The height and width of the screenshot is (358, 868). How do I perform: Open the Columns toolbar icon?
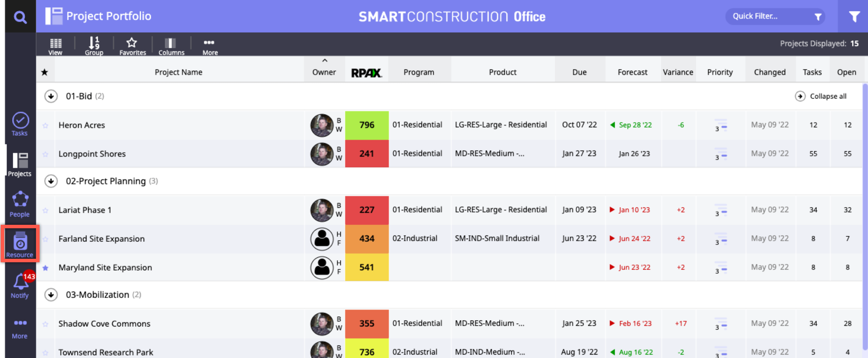coord(171,46)
